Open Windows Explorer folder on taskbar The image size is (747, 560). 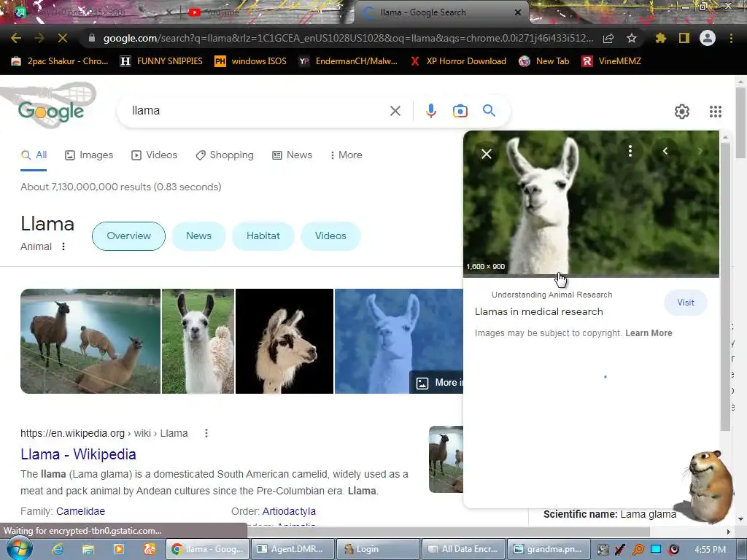pyautogui.click(x=88, y=549)
